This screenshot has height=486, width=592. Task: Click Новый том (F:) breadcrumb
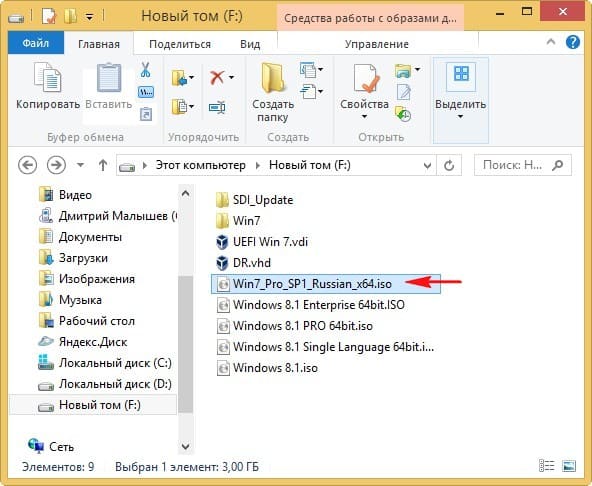tap(310, 165)
